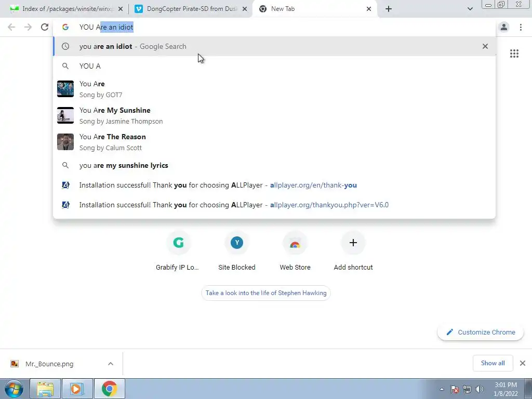Screen dimensions: 532x399
Task: Click the Chrome taskbar icon
Action: point(109,389)
